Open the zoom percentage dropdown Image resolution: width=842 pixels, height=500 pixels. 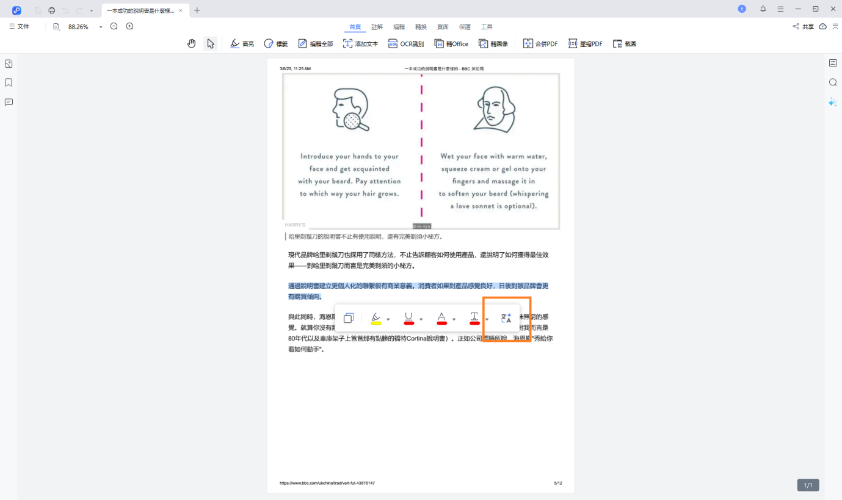(100, 27)
